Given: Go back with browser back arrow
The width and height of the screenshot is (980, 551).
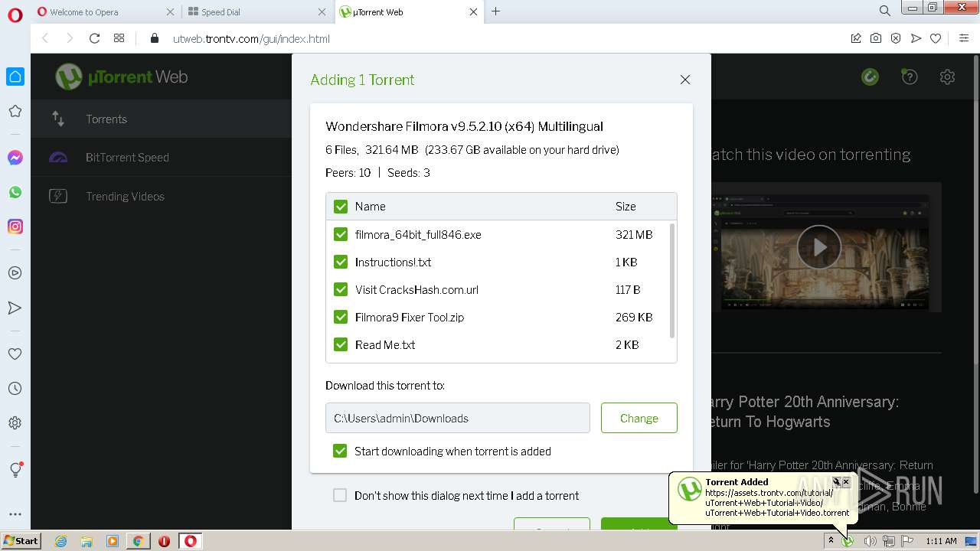Looking at the screenshot, I should tap(45, 38).
